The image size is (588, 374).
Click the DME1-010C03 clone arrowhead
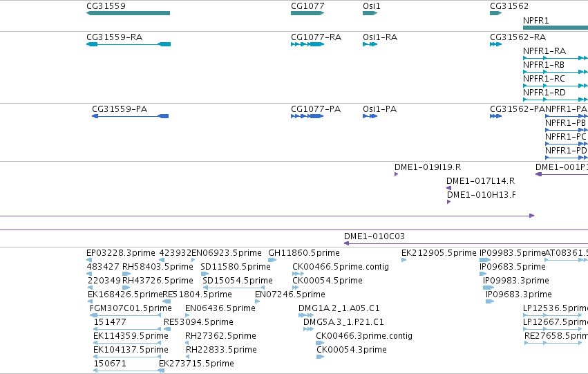click(346, 243)
